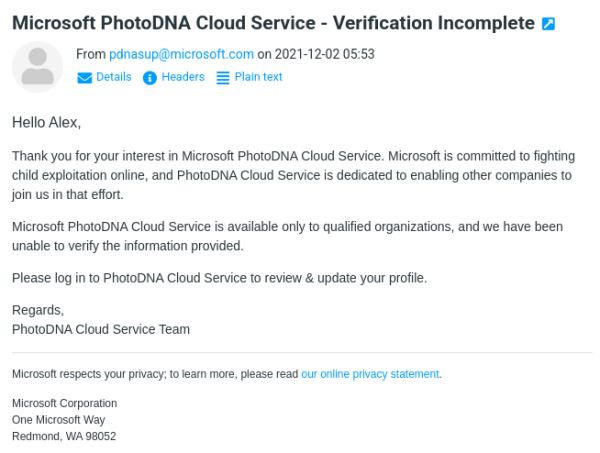Switch to Plain text view
Image resolution: width=600 pixels, height=453 pixels.
click(258, 77)
